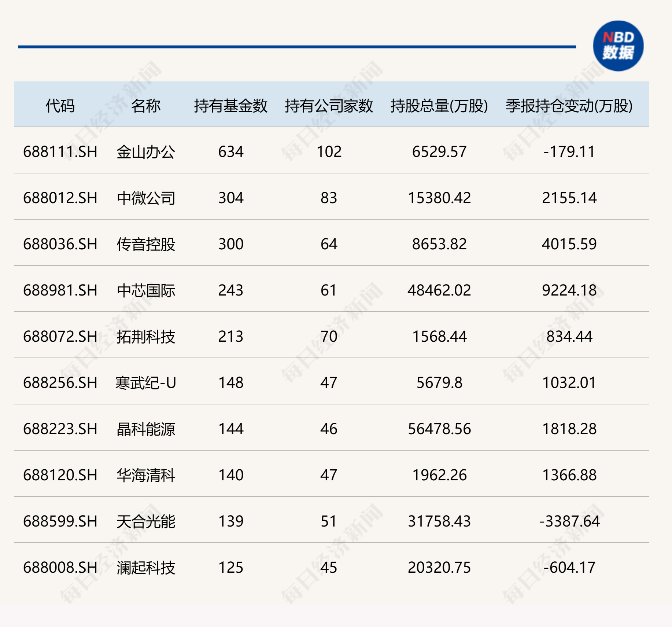The width and height of the screenshot is (672, 627).
Task: Select the name 拓荆科技
Action: click(x=146, y=337)
